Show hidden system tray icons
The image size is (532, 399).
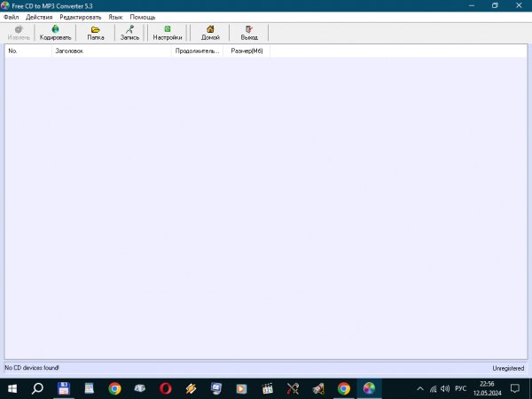(420, 388)
